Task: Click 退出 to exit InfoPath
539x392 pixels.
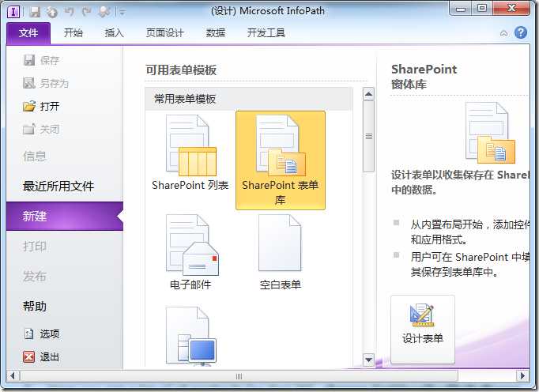Action: point(41,357)
